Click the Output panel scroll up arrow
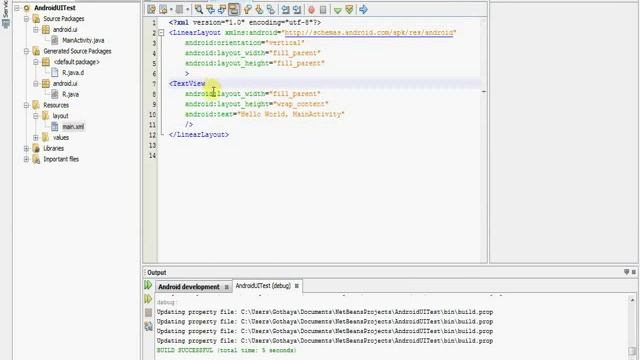The height and width of the screenshot is (360, 640). coord(632,300)
